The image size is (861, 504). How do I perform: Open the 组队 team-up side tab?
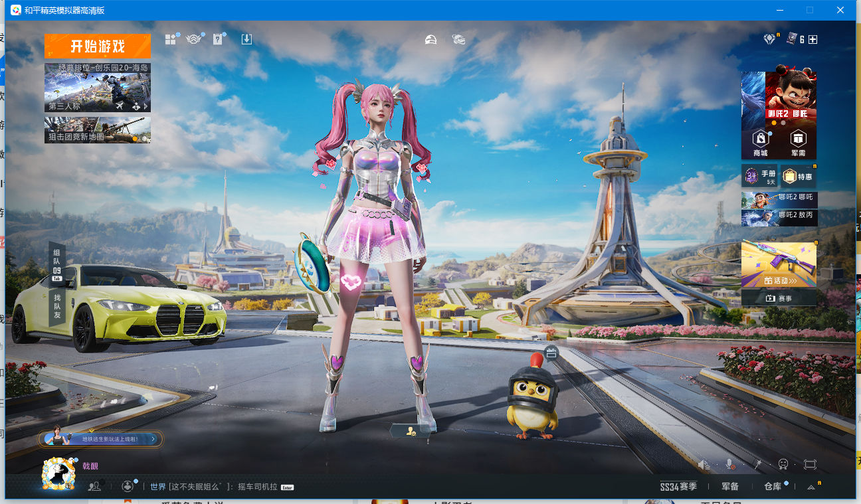57,265
